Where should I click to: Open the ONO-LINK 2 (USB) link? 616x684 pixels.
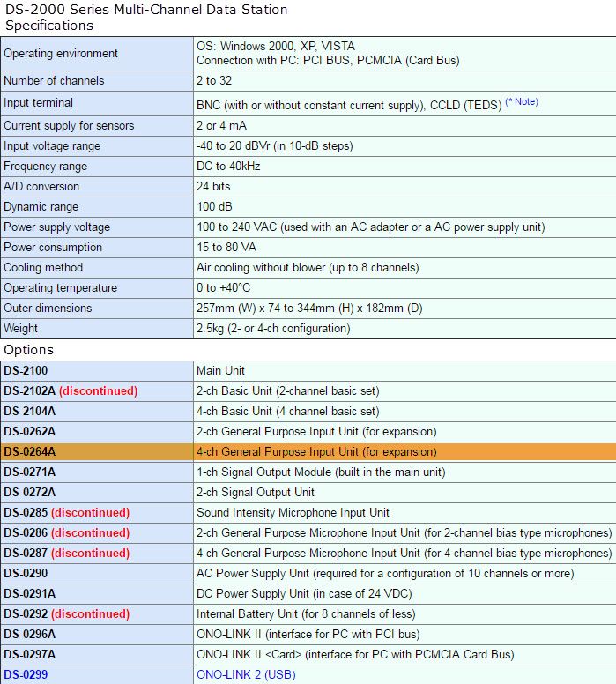coord(246,674)
